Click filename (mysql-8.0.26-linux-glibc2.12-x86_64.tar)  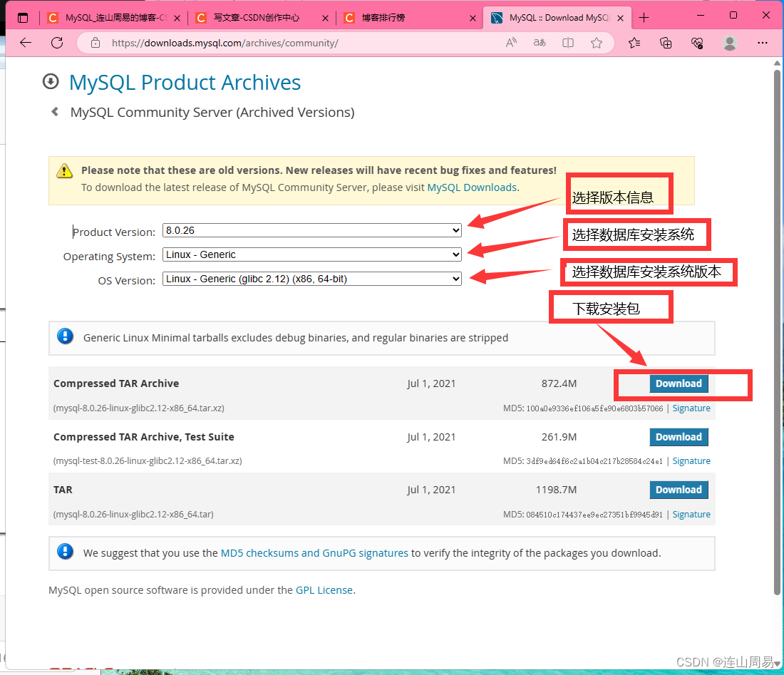tap(133, 515)
